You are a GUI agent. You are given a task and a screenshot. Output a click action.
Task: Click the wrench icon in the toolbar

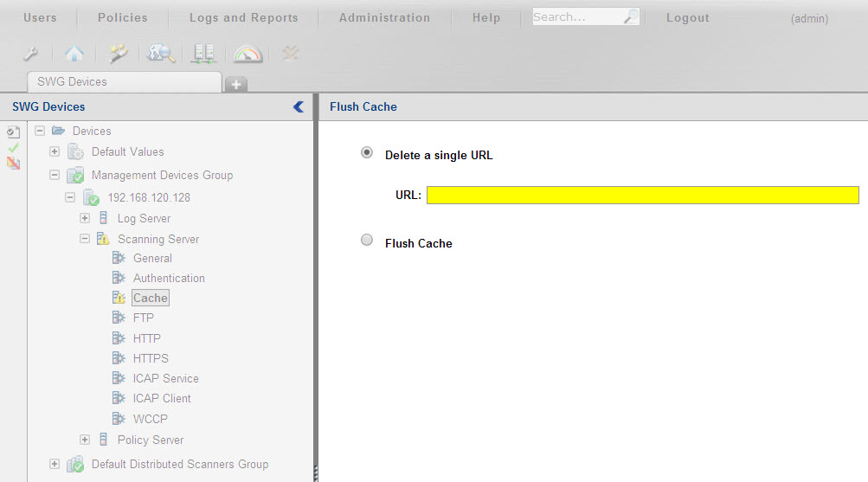(30, 54)
